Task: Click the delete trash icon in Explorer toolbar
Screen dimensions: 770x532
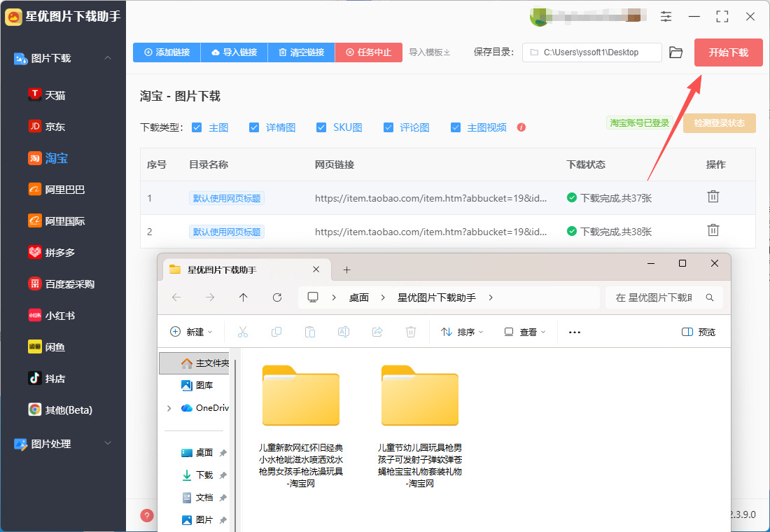Action: (x=411, y=332)
